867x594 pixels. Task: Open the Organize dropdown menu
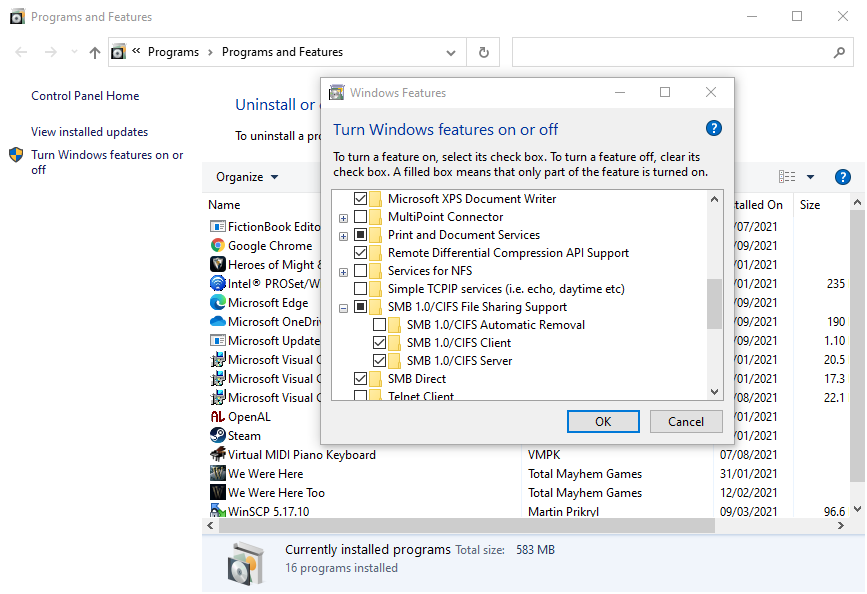tap(247, 177)
